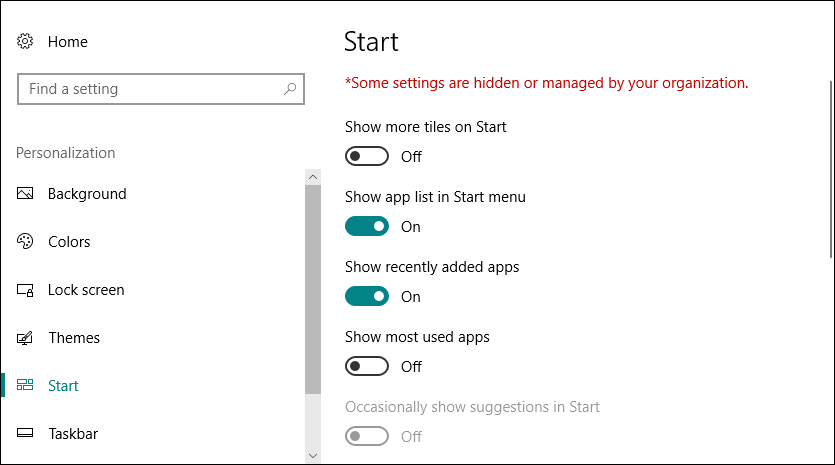The image size is (835, 465).
Task: Enable Show more tiles on Start
Action: (366, 157)
